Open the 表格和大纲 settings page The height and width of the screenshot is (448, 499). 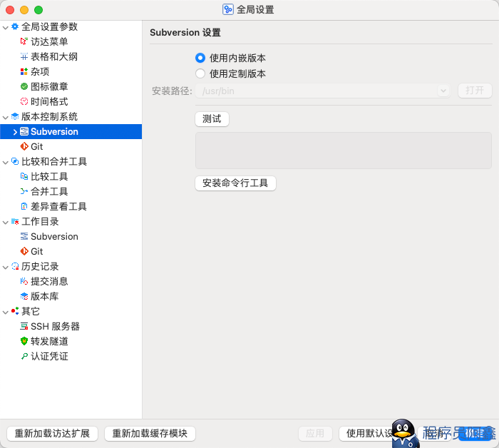tap(54, 56)
